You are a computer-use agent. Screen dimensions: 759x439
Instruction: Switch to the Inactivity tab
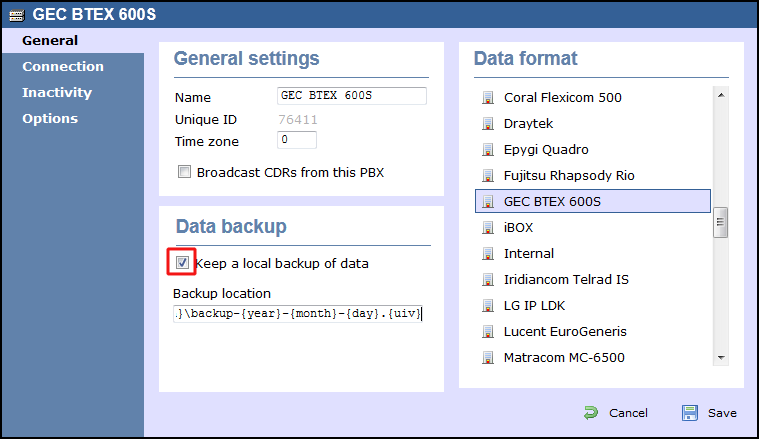click(57, 92)
